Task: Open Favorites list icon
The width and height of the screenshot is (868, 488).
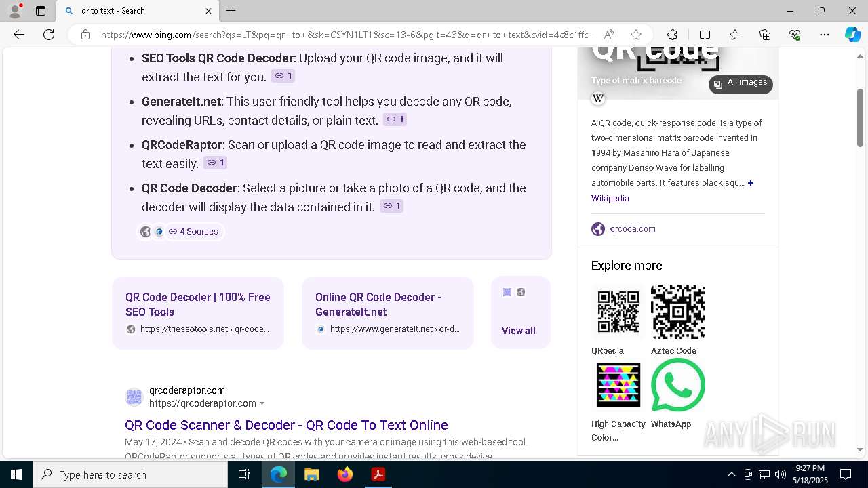Action: 735,35
